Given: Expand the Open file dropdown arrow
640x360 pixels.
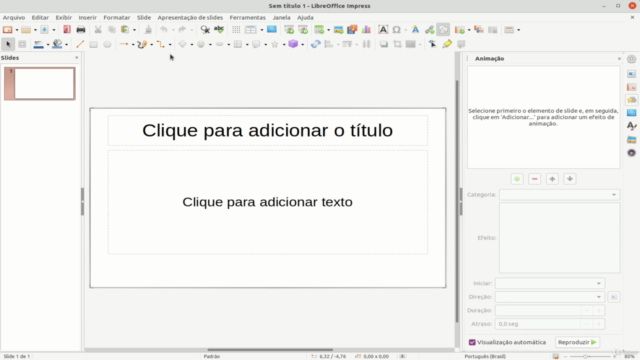Looking at the screenshot, I should pos(35,30).
